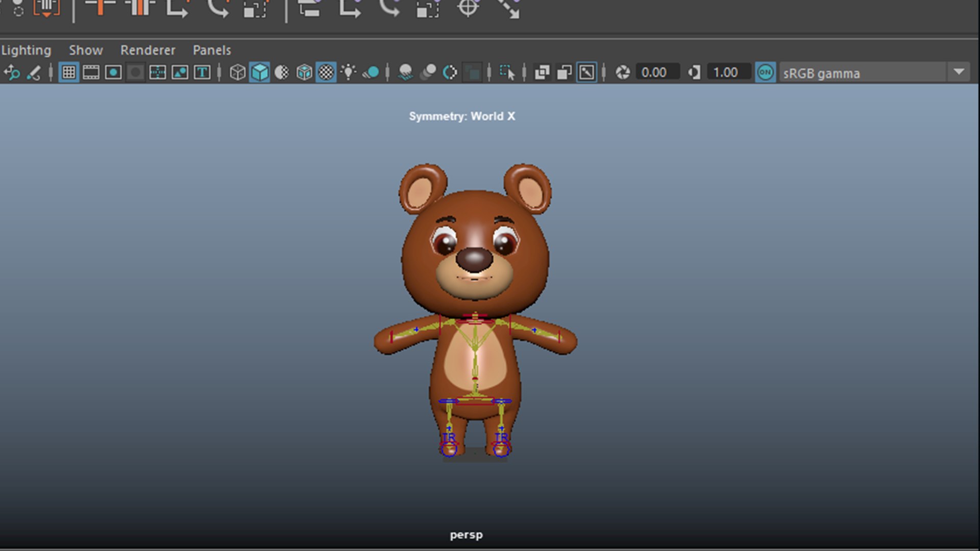Click the gamma value field 1.00
980x551 pixels.
729,72
